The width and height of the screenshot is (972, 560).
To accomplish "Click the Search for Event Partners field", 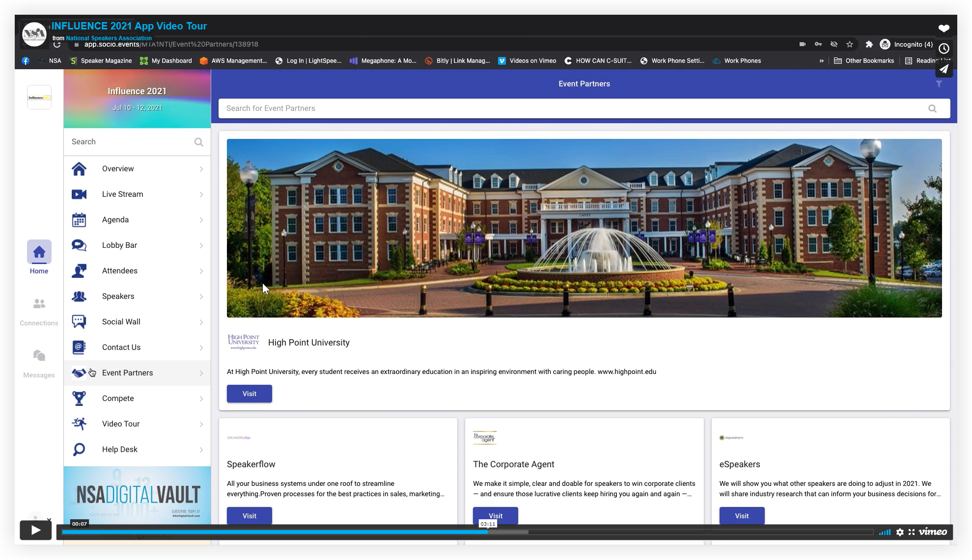I will 584,108.
